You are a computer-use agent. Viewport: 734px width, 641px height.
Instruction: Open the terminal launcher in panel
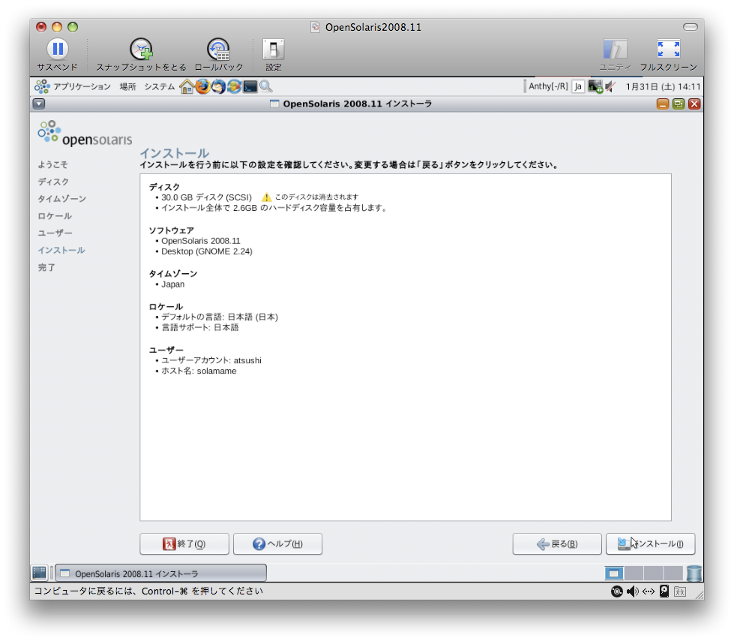click(250, 87)
